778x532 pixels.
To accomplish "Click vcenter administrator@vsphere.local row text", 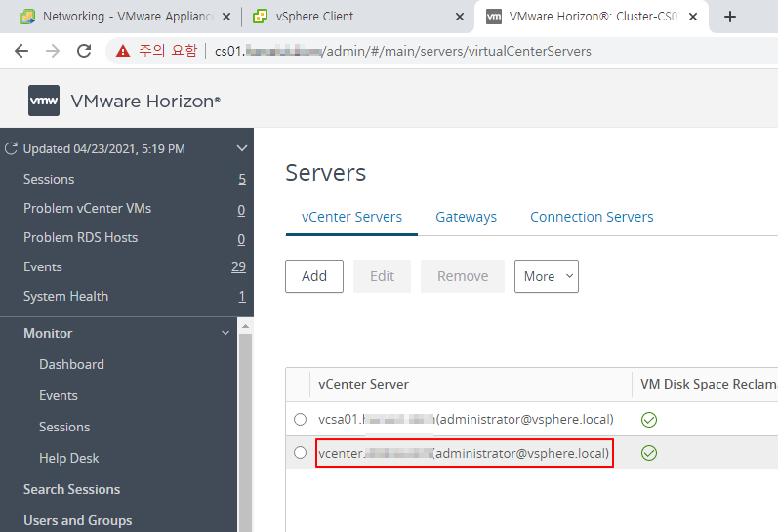I will 464,453.
